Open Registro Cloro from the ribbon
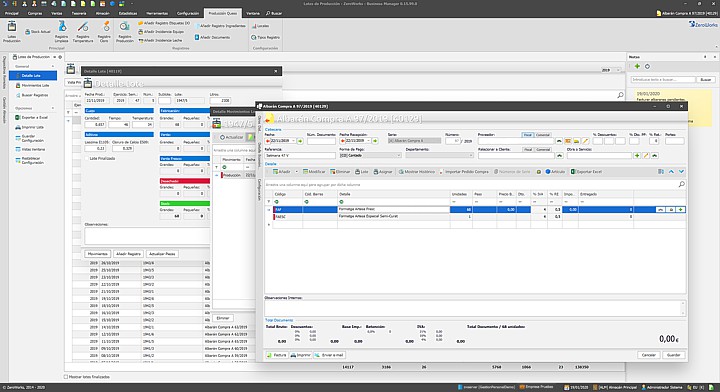 point(104,32)
